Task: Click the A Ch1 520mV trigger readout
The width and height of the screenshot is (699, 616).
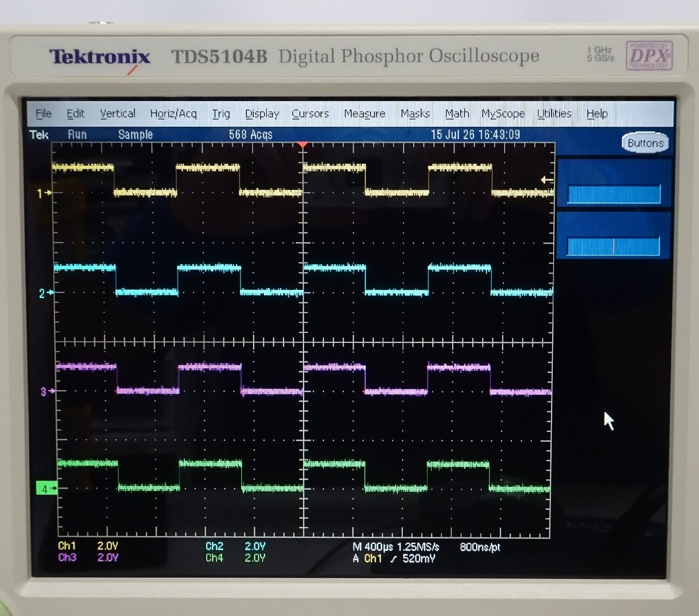Action: coord(394,559)
